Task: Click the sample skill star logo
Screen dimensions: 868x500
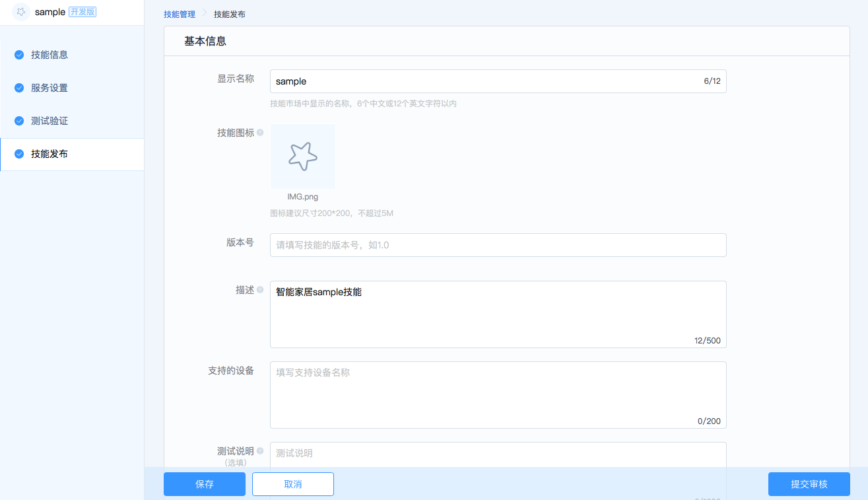Action: click(x=21, y=12)
